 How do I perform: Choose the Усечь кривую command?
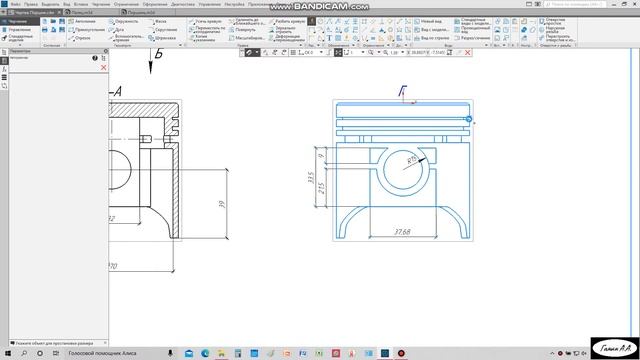click(205, 21)
